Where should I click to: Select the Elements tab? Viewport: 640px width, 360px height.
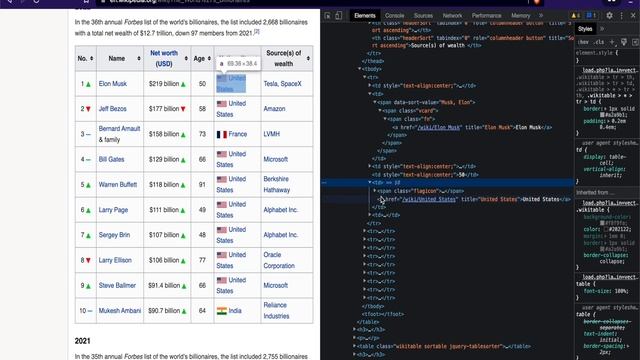pyautogui.click(x=364, y=16)
